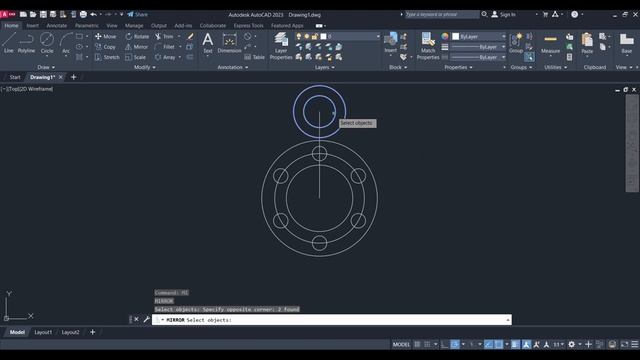This screenshot has height=360, width=640.
Task: Activate the Trim tool
Action: [x=164, y=36]
